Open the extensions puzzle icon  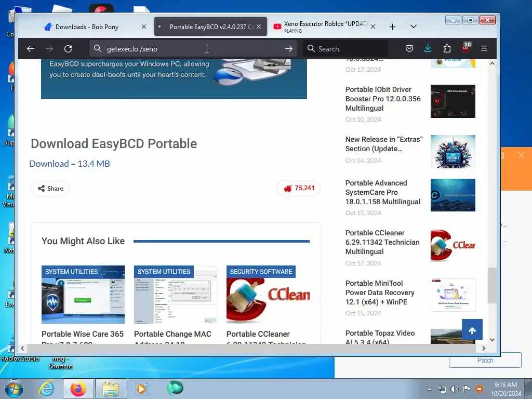pos(447,48)
